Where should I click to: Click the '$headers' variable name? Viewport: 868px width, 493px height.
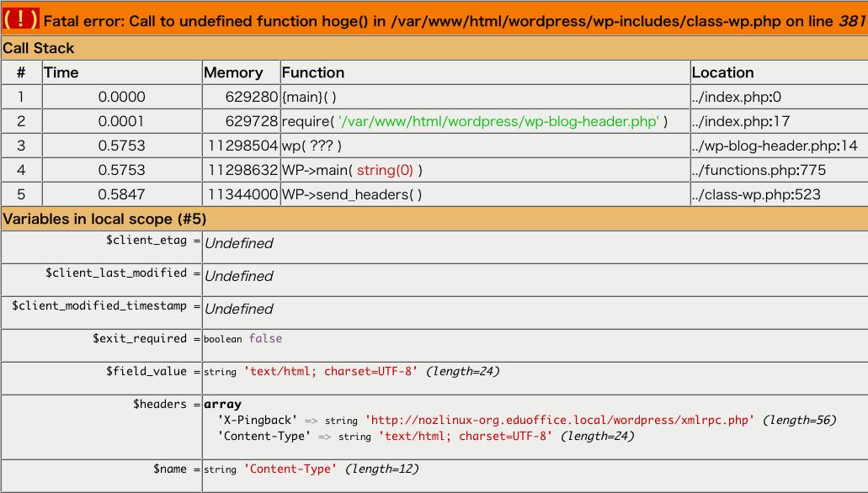160,404
